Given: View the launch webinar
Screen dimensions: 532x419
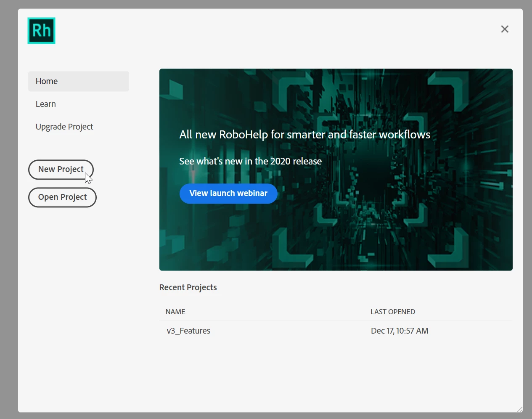Looking at the screenshot, I should tap(228, 194).
